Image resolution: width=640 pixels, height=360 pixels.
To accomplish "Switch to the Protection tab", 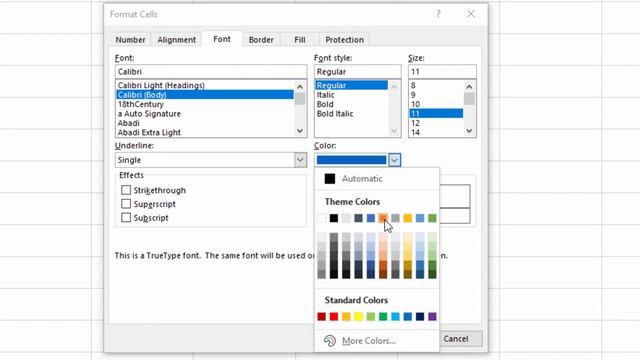I will (x=344, y=40).
